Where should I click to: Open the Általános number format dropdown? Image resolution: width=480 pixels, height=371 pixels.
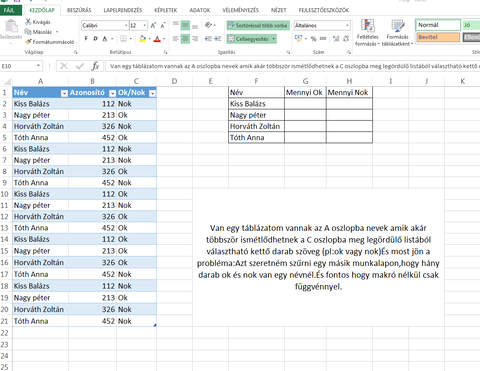click(x=347, y=25)
